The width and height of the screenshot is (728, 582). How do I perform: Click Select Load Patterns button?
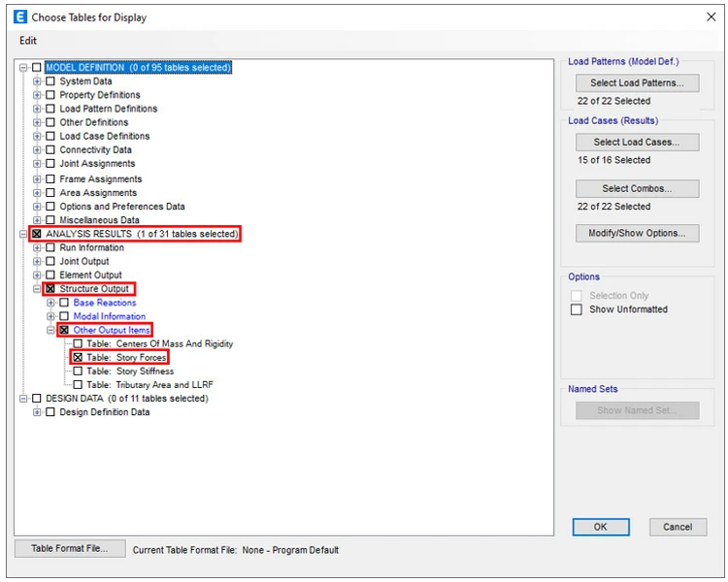[637, 83]
